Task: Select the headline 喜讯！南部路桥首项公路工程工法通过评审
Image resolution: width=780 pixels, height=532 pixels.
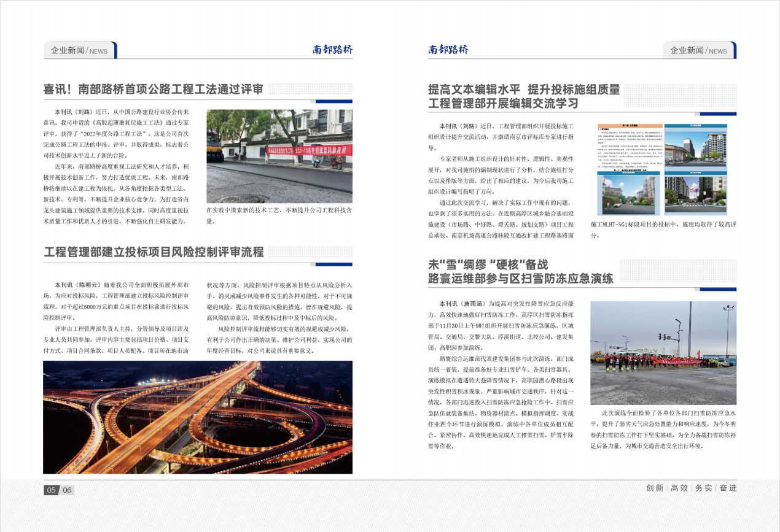Action: (x=154, y=90)
